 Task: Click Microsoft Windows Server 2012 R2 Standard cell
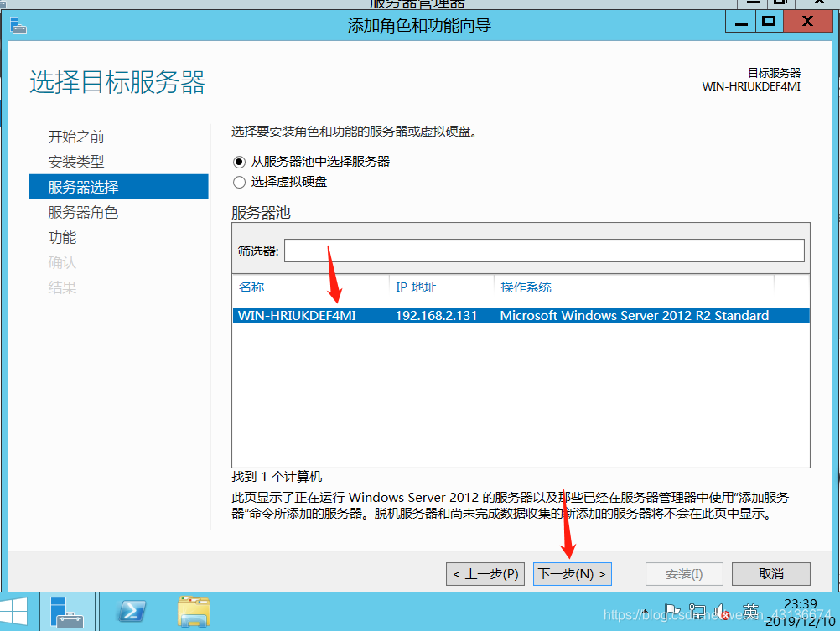(635, 315)
